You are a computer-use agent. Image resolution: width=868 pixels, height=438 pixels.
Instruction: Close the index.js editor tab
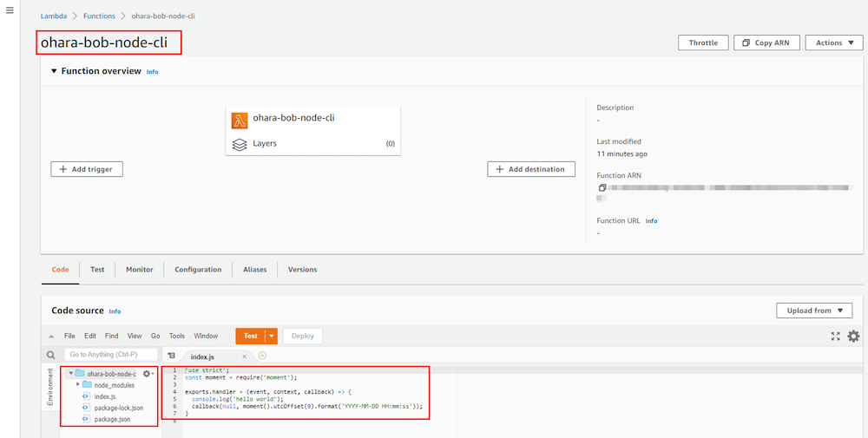click(x=245, y=356)
